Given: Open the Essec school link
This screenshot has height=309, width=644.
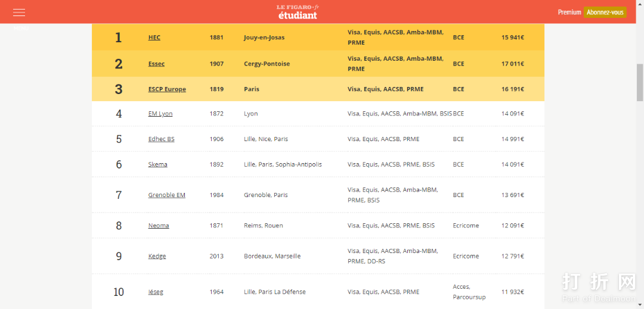Looking at the screenshot, I should pos(156,64).
